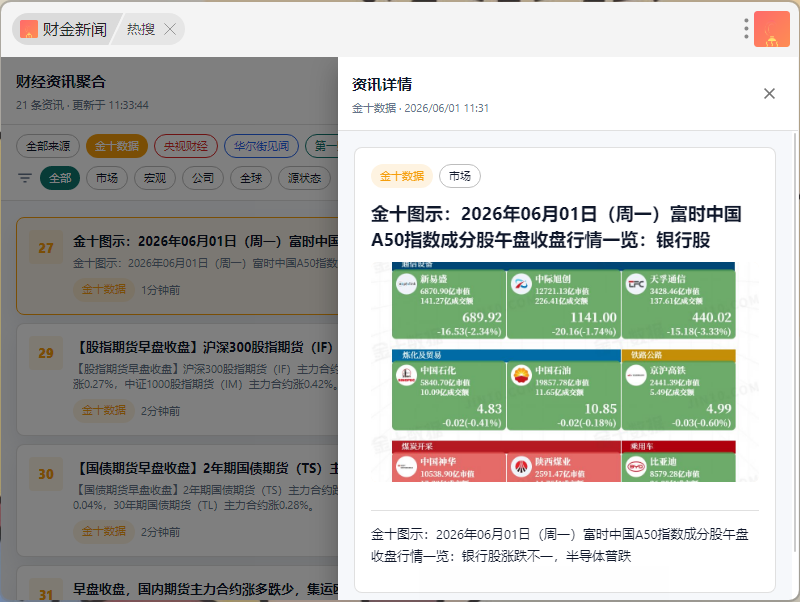
Task: Click 市场 tag in detail panel
Action: (460, 176)
